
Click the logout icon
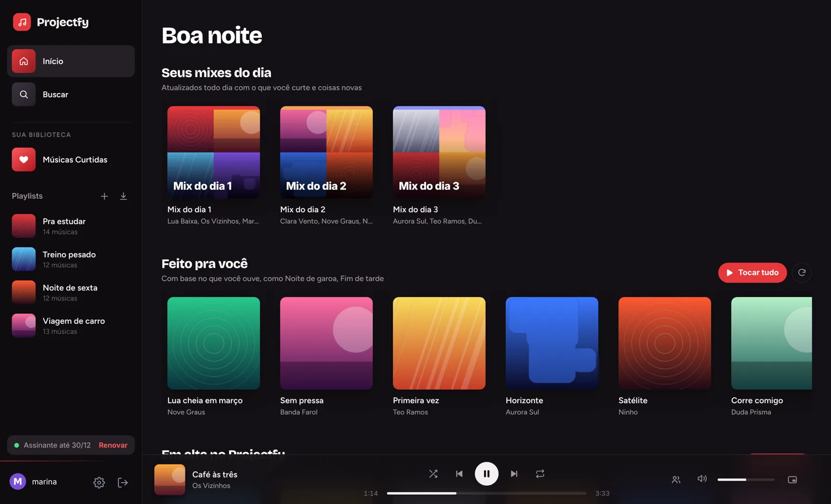pos(123,482)
